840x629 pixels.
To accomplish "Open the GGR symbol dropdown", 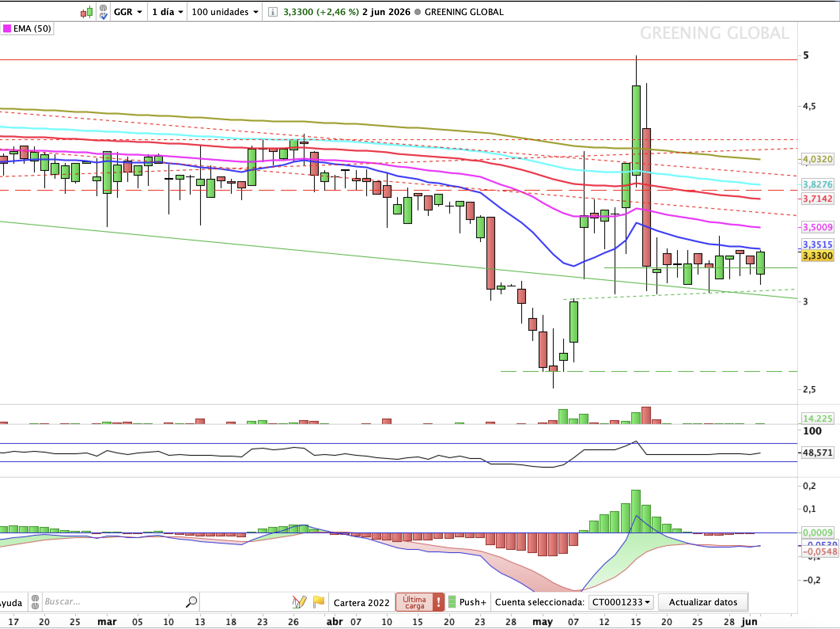I will click(x=128, y=12).
